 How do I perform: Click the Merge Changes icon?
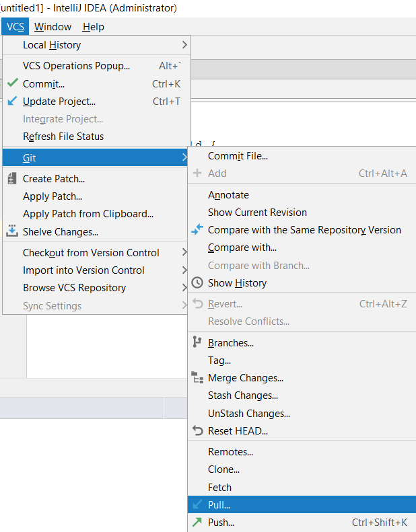197,377
